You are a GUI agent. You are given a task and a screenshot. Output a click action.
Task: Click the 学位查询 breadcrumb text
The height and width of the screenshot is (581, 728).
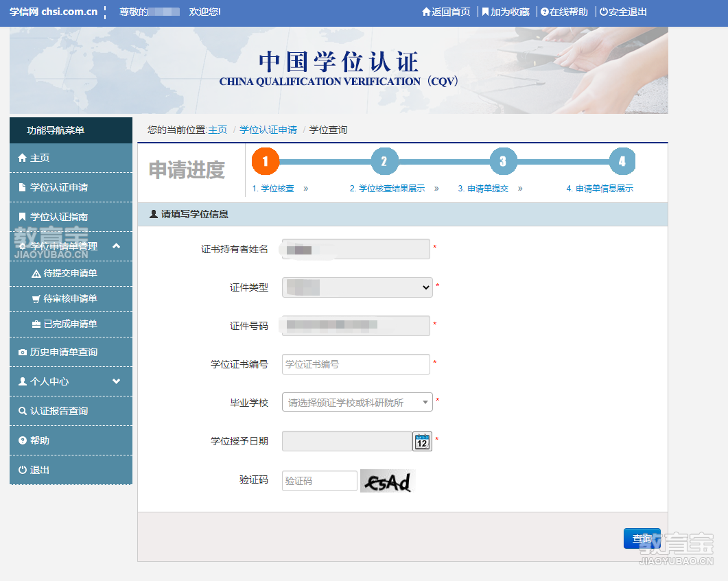[x=328, y=130]
